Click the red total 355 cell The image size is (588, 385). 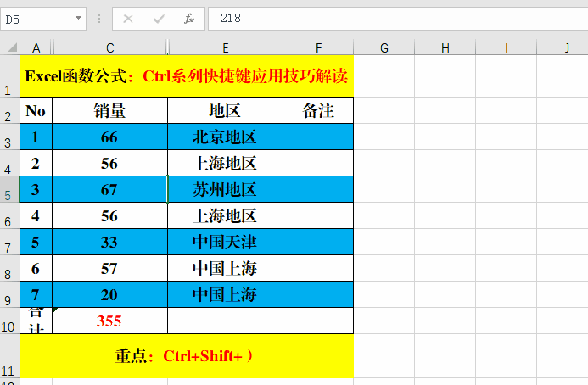(x=109, y=321)
